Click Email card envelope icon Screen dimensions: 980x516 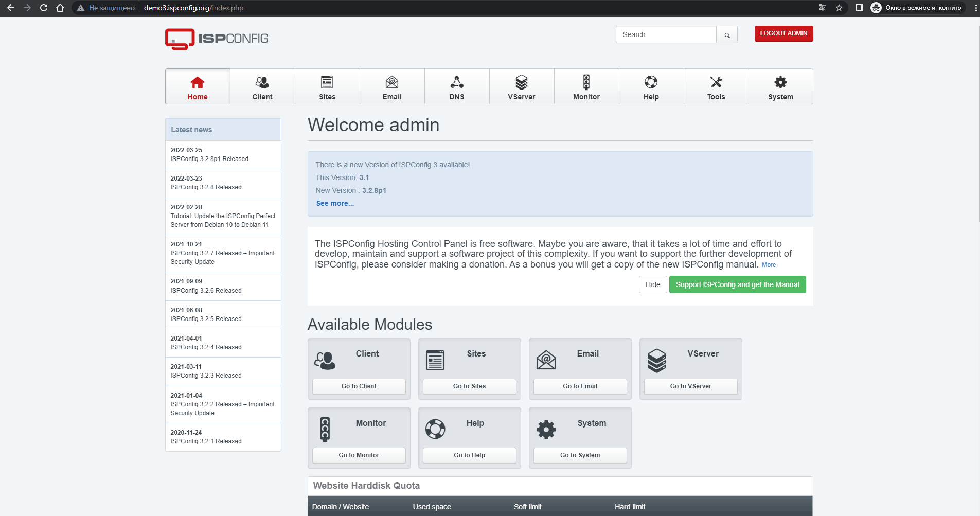point(546,360)
